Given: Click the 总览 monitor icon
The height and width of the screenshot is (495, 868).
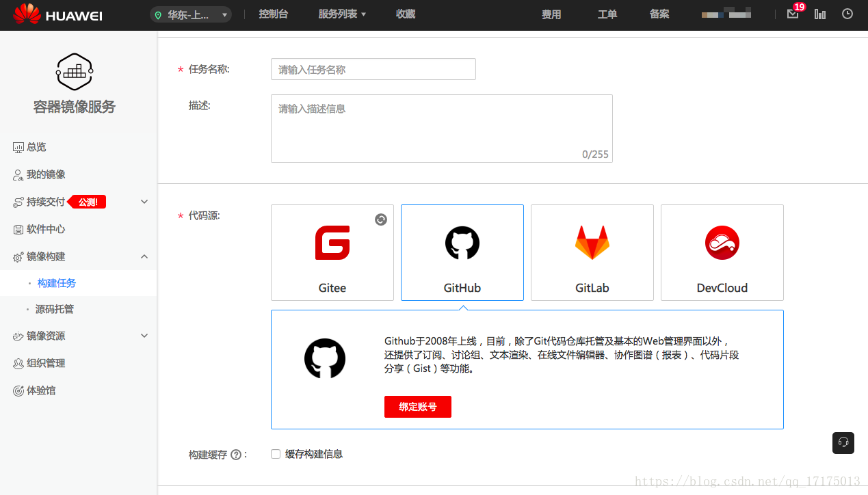Looking at the screenshot, I should pos(18,147).
